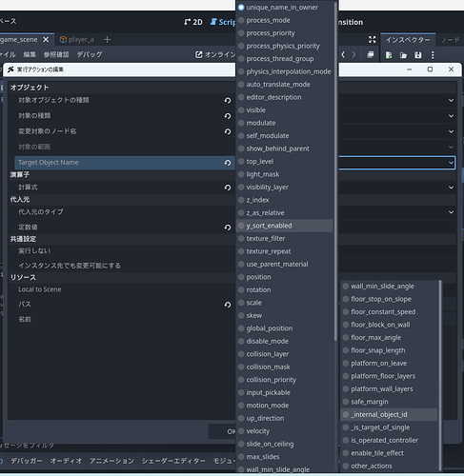Select position option
This screenshot has height=476, width=464.
285,277
